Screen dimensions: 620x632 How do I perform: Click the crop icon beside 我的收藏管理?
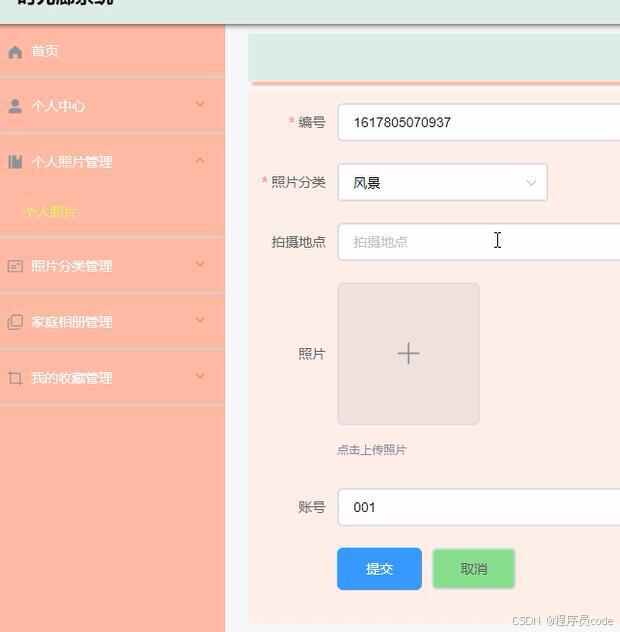point(15,378)
